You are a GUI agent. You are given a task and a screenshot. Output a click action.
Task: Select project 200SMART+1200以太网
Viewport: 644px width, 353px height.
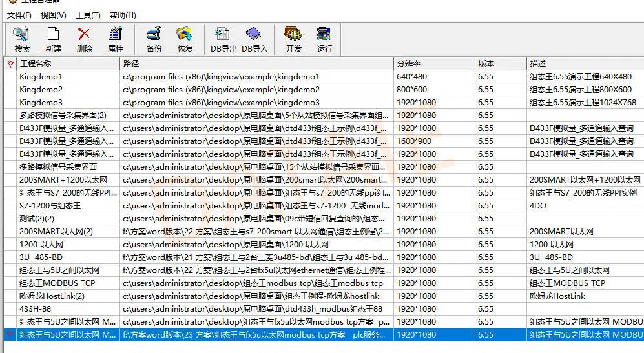pos(63,180)
